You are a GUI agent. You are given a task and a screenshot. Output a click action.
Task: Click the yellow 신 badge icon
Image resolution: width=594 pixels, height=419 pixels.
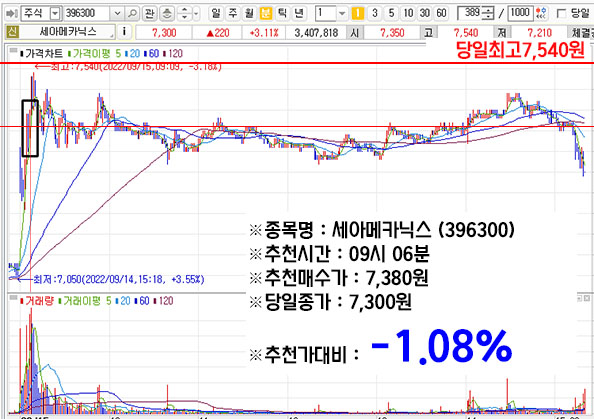pos(12,32)
